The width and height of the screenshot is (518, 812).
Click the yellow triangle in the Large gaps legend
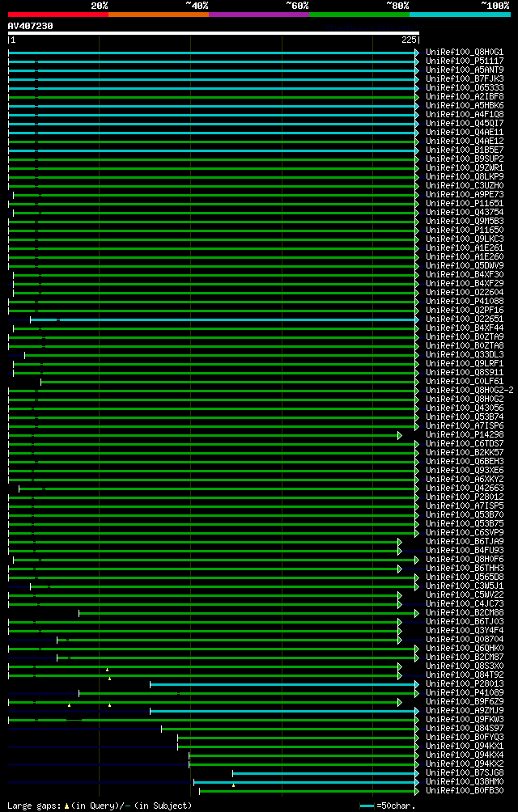[67, 806]
